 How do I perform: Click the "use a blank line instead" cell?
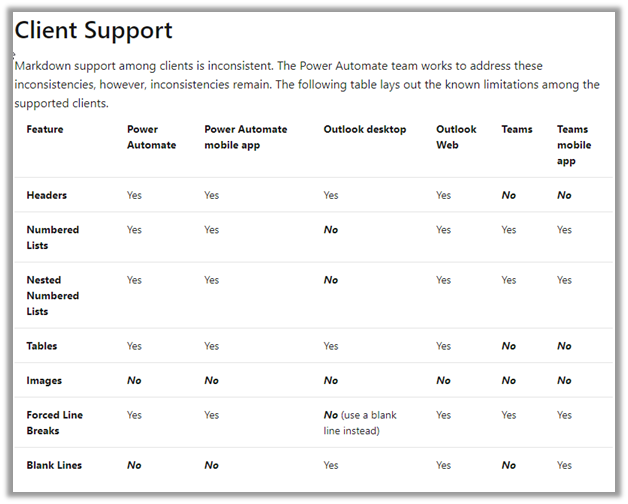point(364,423)
